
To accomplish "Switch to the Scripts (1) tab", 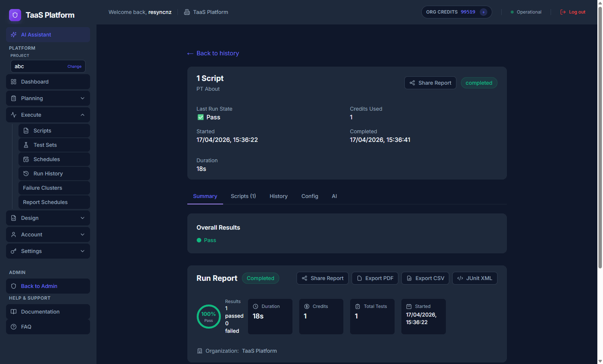I will tap(243, 196).
